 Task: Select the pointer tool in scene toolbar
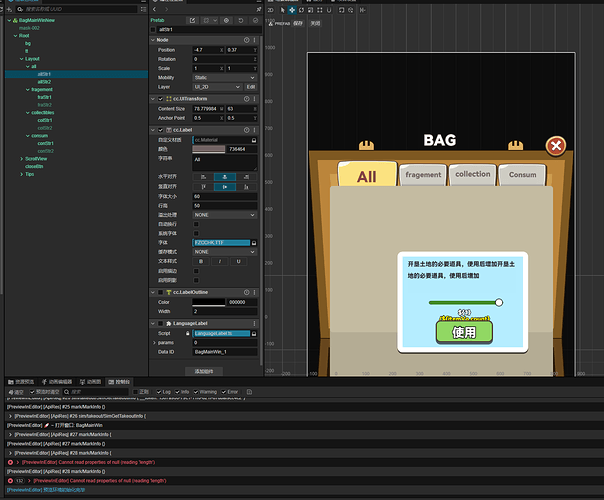click(282, 10)
